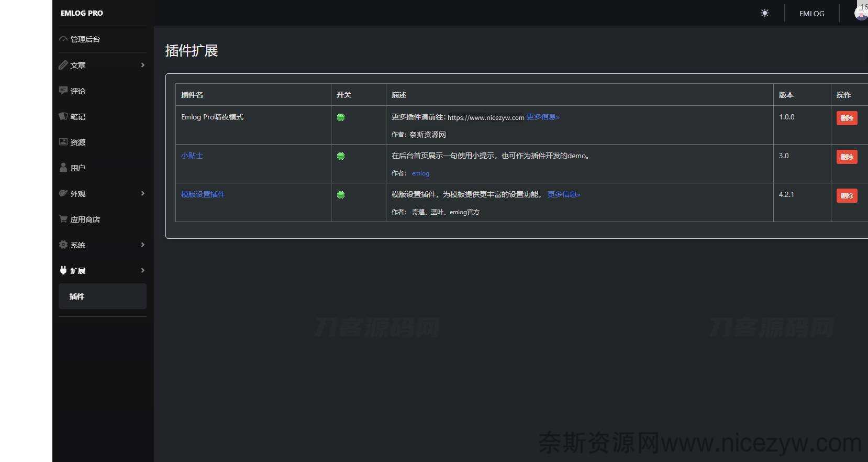The width and height of the screenshot is (868, 462).
Task: Click version cell 1.0.0
Action: pyautogui.click(x=787, y=117)
